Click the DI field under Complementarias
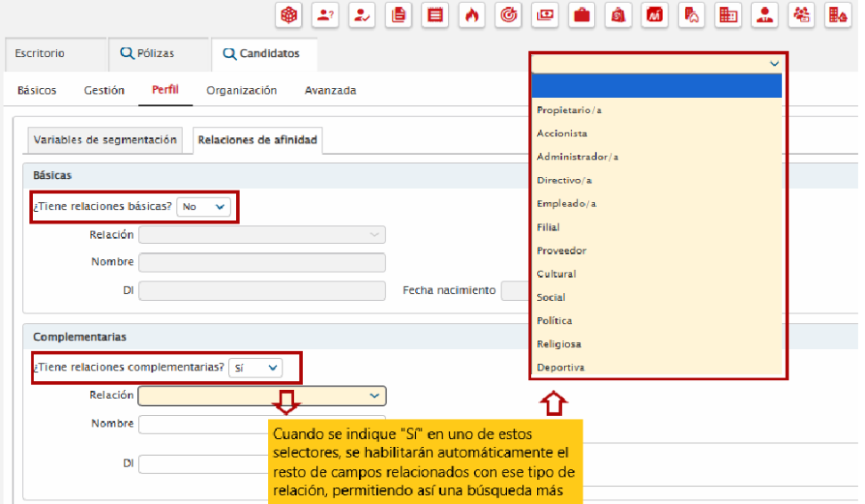 click(x=204, y=464)
